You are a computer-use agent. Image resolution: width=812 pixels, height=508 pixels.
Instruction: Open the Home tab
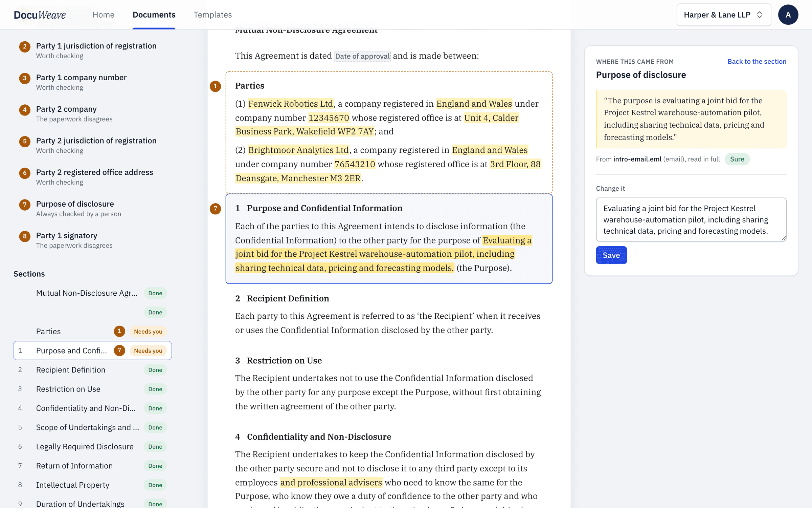tap(104, 15)
